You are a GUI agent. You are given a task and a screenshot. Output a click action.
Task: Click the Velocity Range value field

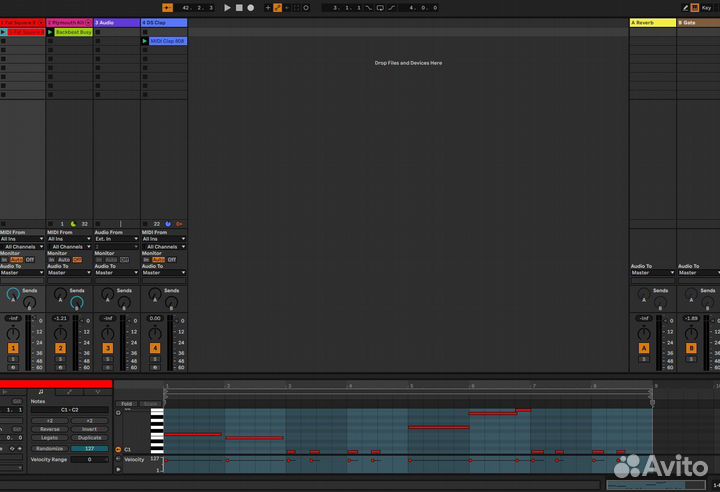tap(88, 459)
